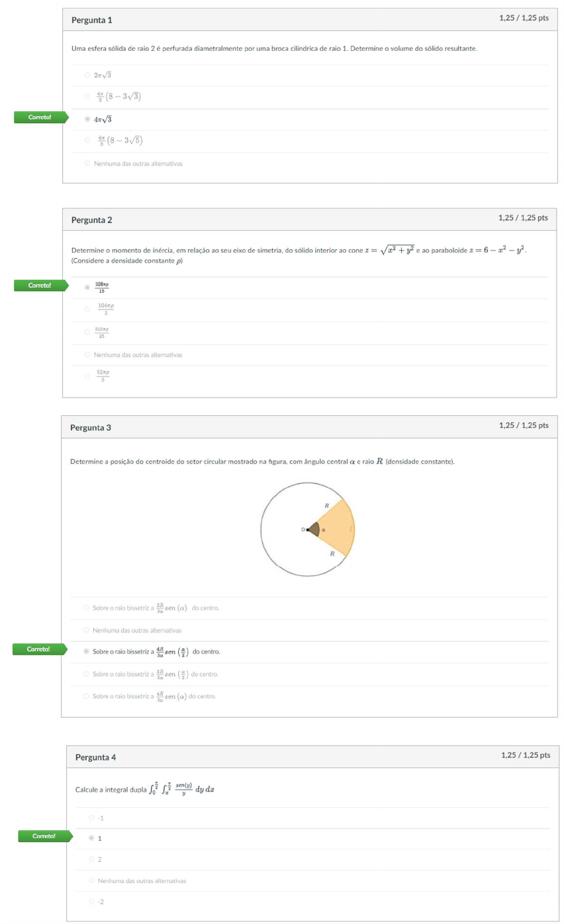Select 'Nenhuma das outras alternativas' in Pergunta 2
The width and height of the screenshot is (564, 924).
coord(87,355)
